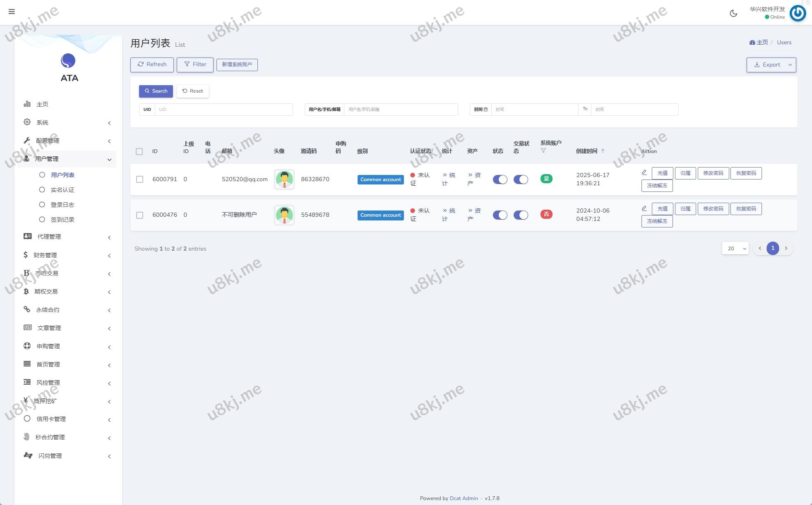Toggle 交易状态 switch for user 6000476
Screen dimensions: 812x505
(521, 215)
